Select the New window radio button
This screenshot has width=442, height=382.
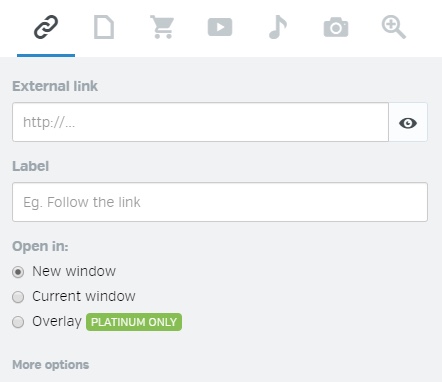(x=18, y=272)
